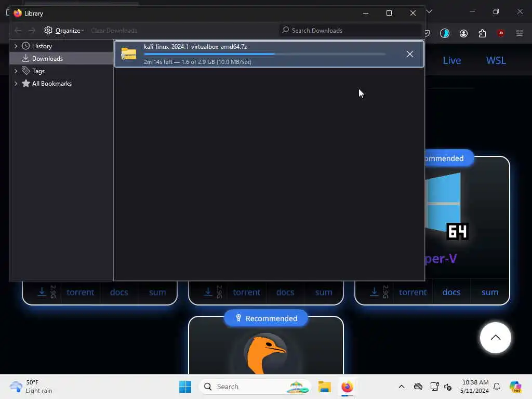Click Hyper-V card docs link
532x399 pixels.
(451, 292)
